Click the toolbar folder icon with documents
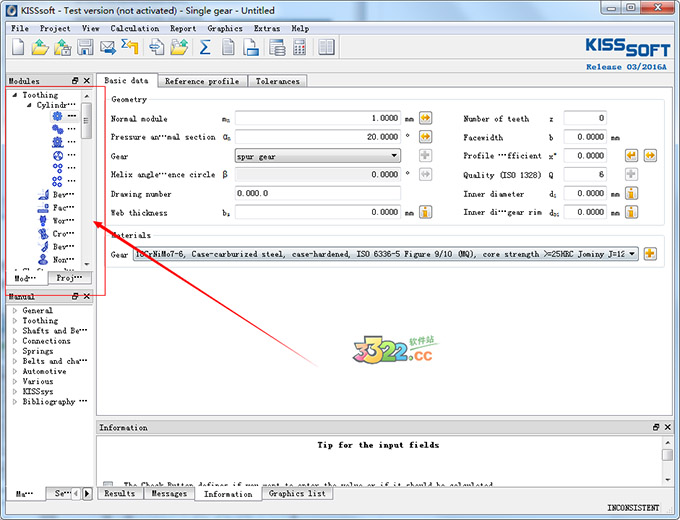Viewport: 680px width, 520px height. [179, 47]
